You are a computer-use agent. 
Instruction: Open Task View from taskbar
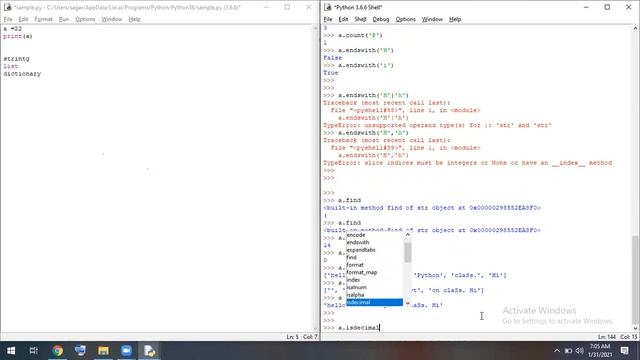point(34,351)
